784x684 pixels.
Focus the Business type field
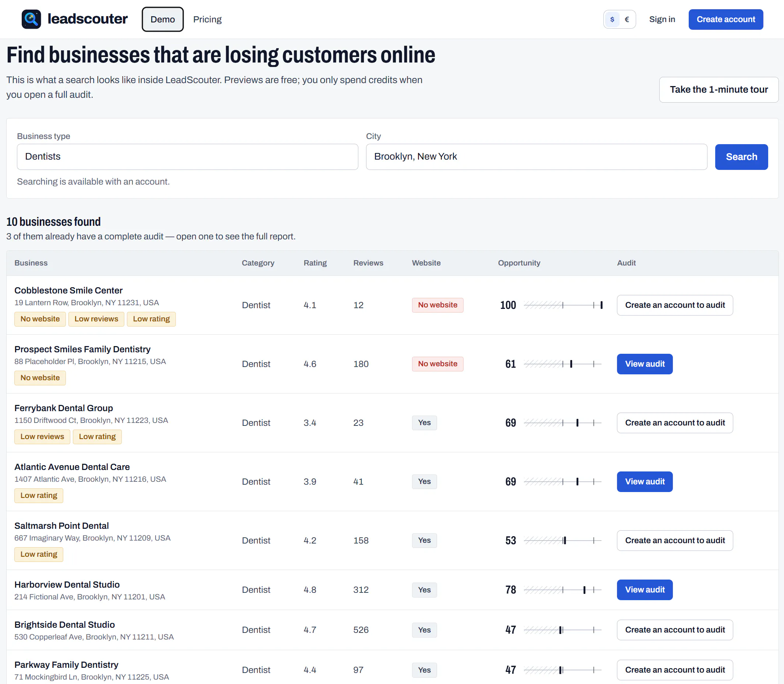(188, 157)
